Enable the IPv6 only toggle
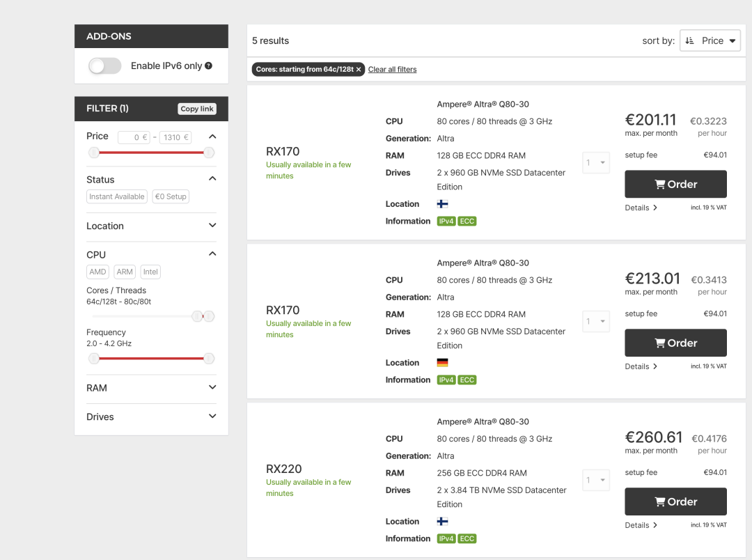 [x=105, y=66]
